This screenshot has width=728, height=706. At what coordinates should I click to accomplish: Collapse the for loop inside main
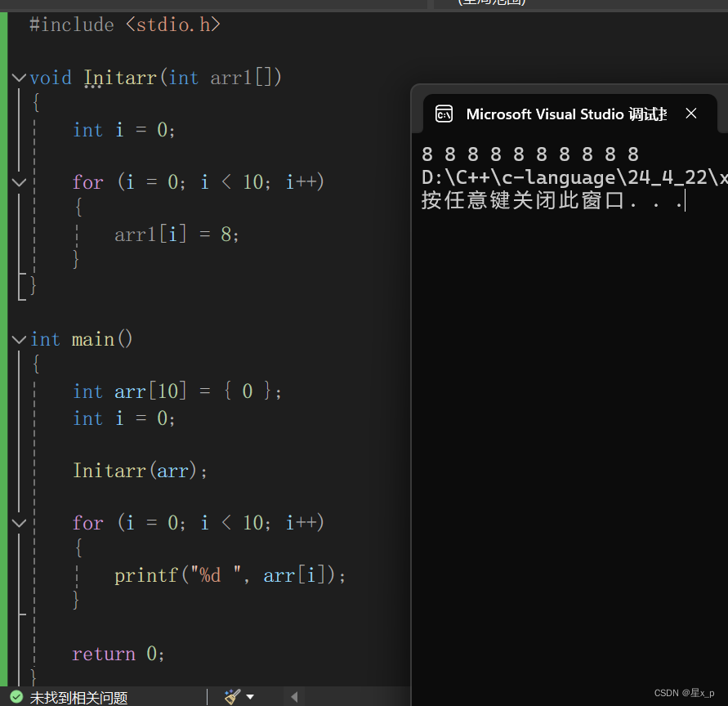point(18,522)
